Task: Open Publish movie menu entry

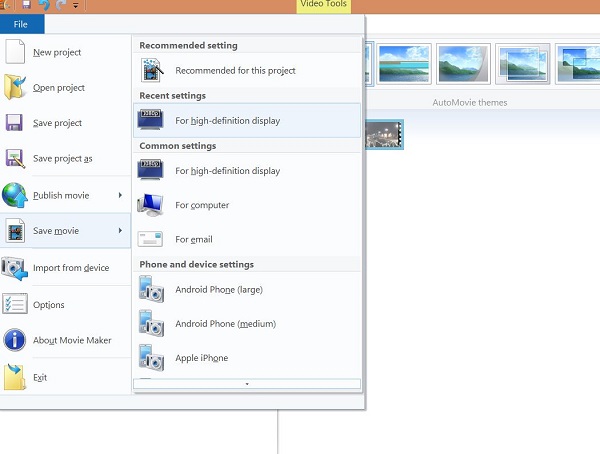Action: click(65, 195)
